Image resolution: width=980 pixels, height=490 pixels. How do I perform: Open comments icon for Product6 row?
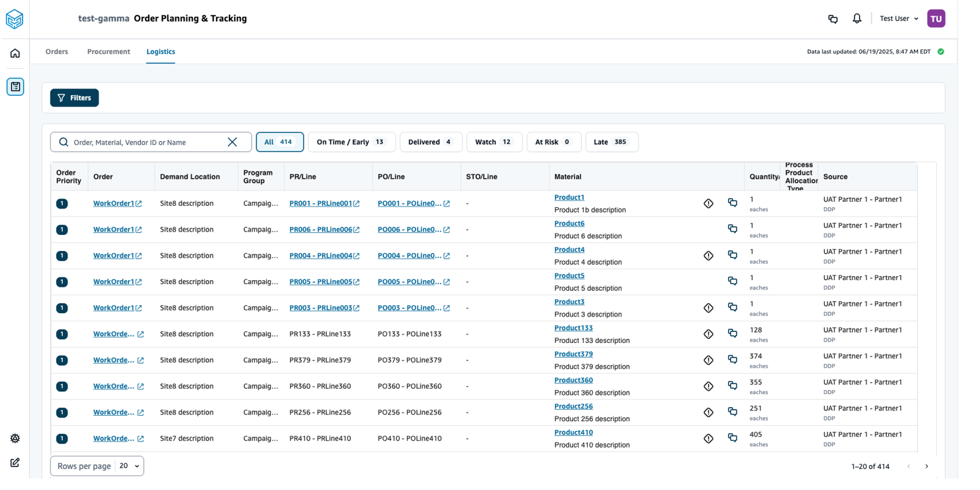(732, 229)
